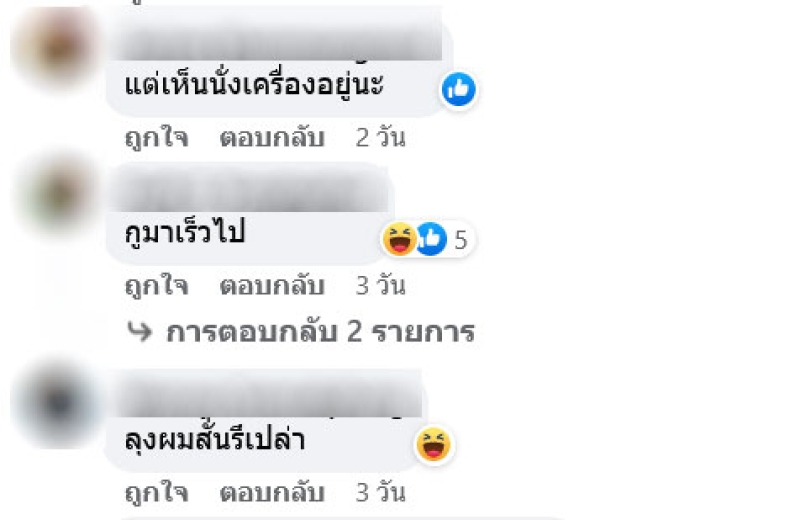The image size is (800, 520).
Task: Like the 'แต่เห็นนั่งเครื่องอยู่นะ' comment via ถูกใจ
Action: tap(157, 137)
